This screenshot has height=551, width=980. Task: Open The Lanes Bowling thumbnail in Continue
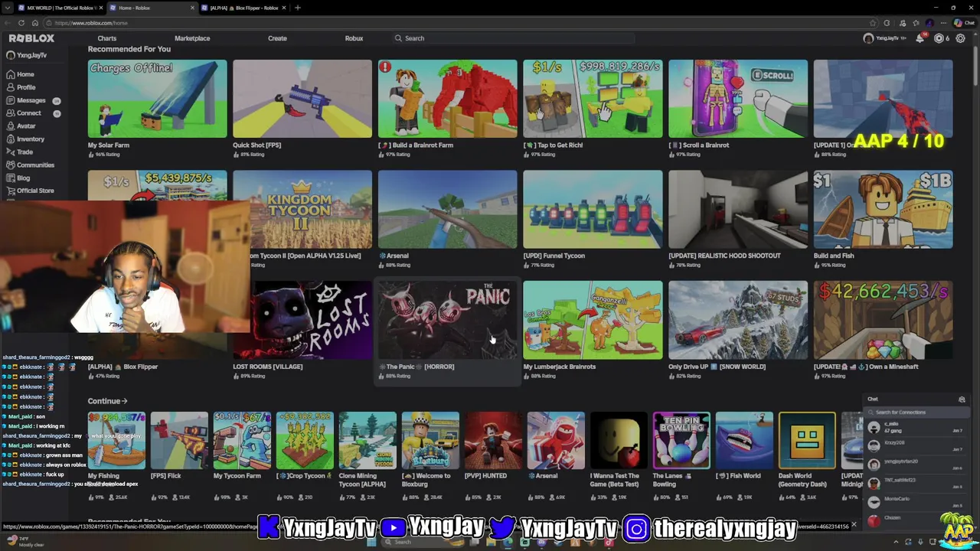click(x=681, y=440)
